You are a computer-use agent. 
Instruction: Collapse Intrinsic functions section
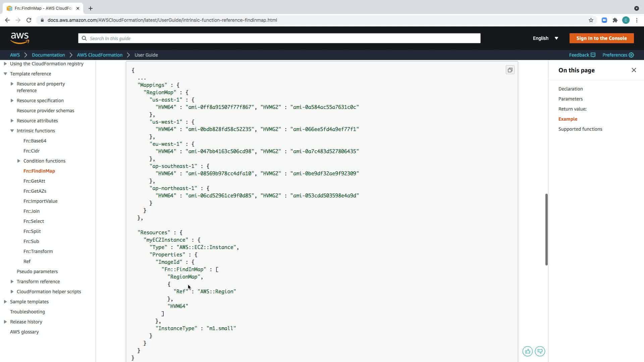tap(12, 131)
